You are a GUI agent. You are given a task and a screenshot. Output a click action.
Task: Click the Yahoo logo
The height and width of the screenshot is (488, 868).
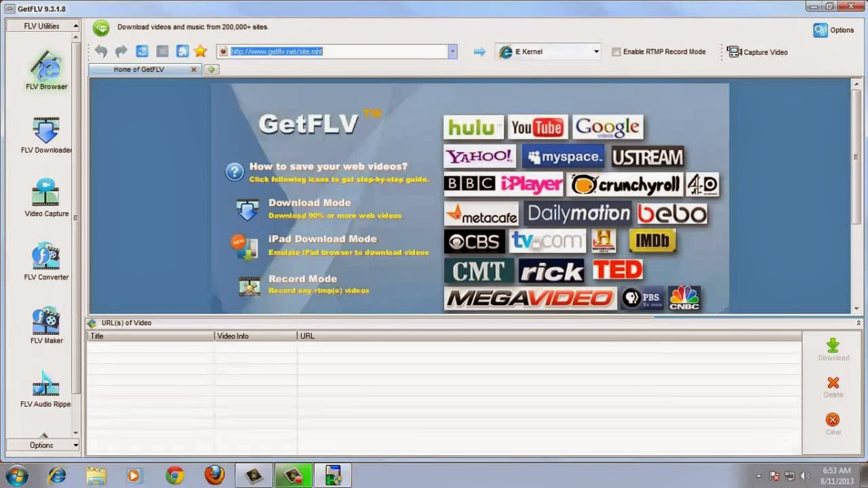[x=479, y=157]
